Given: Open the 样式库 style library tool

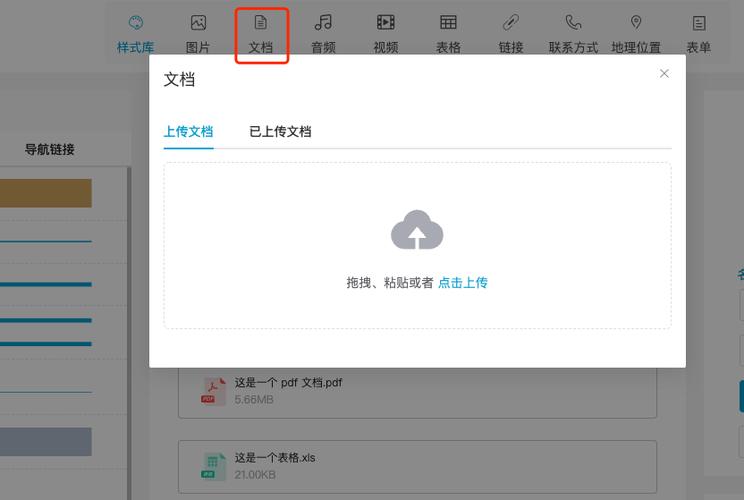Looking at the screenshot, I should 136,34.
